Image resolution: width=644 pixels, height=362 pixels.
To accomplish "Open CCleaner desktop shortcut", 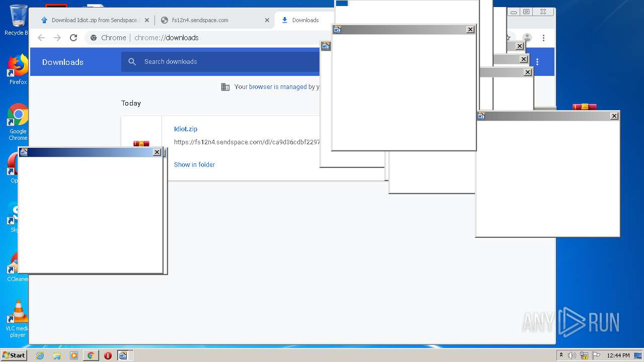I will pyautogui.click(x=18, y=266).
